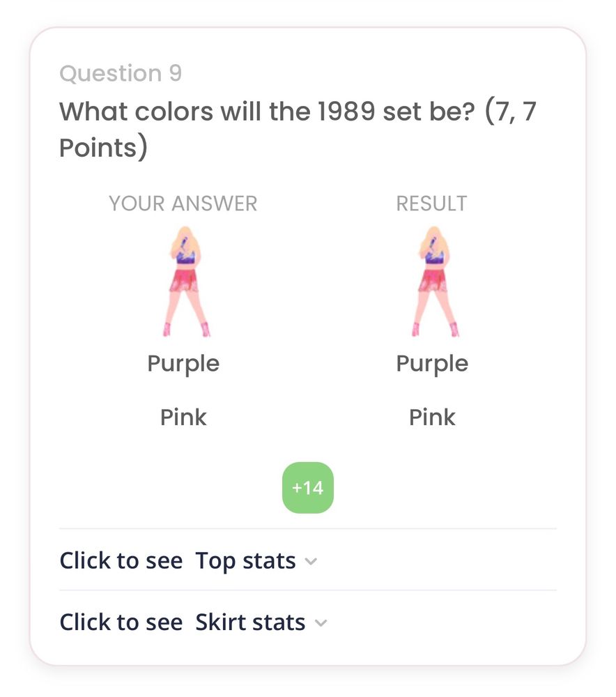
Task: Select the outfit figure under Your Answer
Action: (186, 282)
